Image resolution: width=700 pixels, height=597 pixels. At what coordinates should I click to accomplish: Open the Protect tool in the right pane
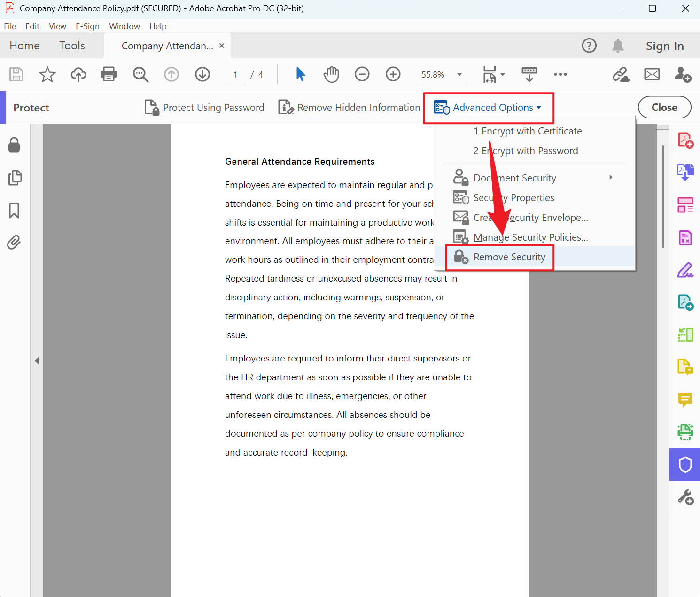coord(684,465)
